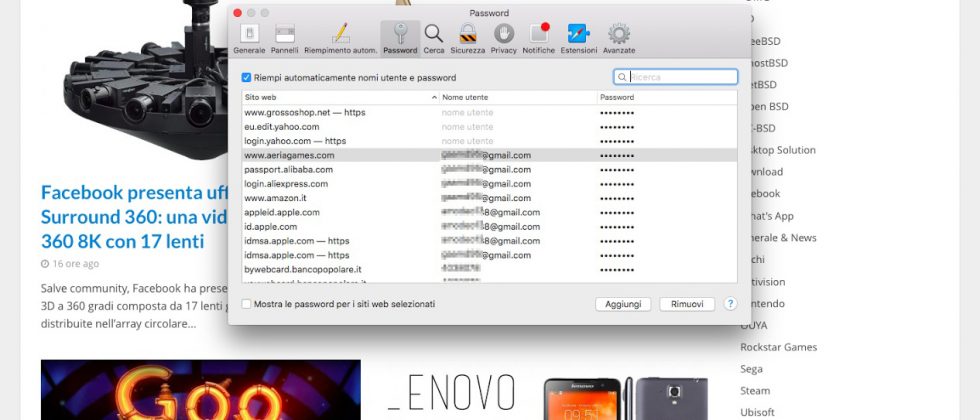Select the login.aliexpress.com row
Screen dimensions: 980x420
(x=489, y=184)
